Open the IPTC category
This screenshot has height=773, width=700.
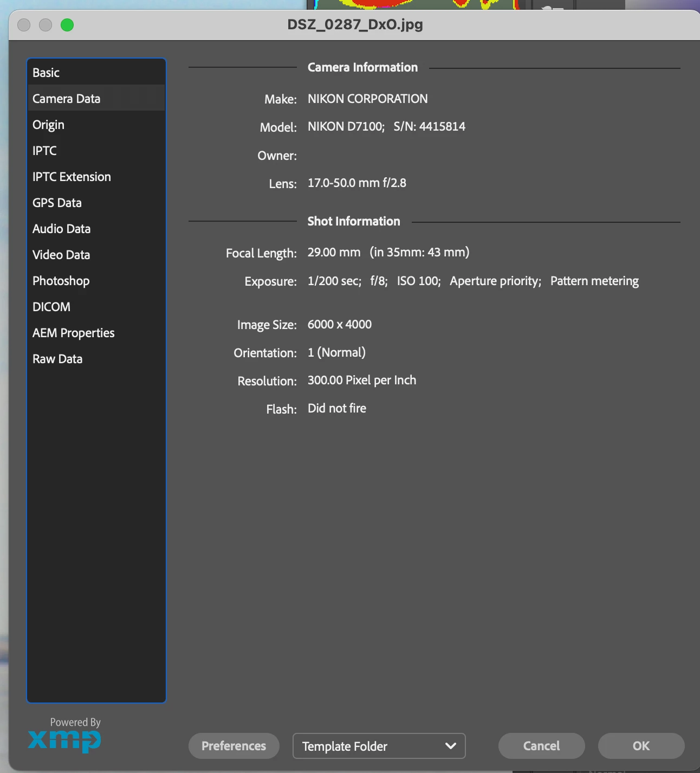[x=96, y=150]
